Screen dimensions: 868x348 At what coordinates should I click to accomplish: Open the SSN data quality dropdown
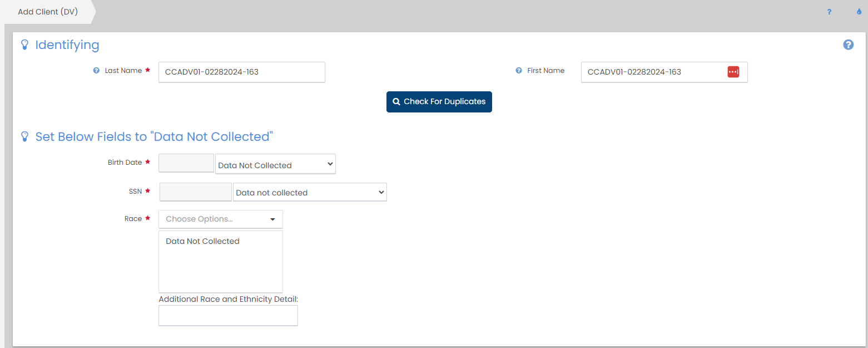point(310,192)
